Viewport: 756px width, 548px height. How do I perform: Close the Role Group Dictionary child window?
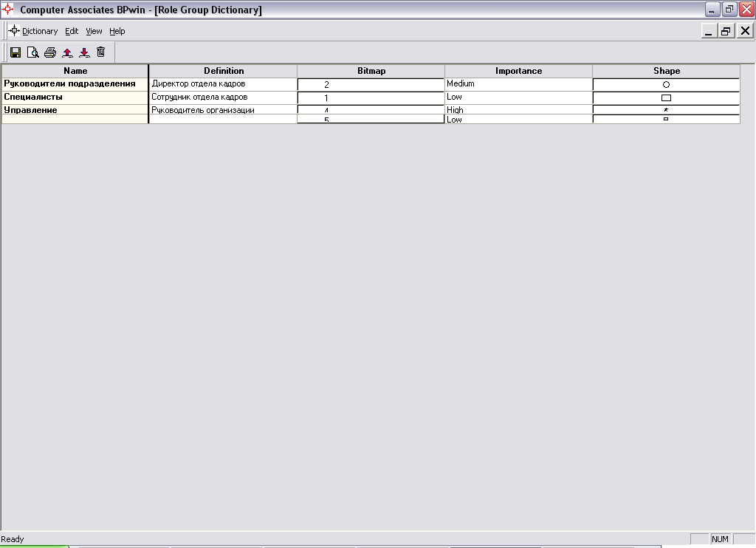click(x=745, y=31)
